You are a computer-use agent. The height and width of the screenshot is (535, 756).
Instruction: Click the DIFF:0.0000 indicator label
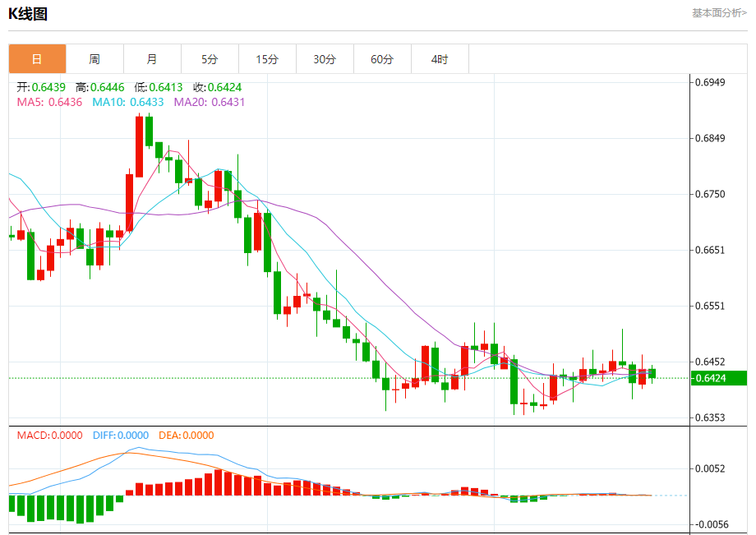(x=121, y=436)
